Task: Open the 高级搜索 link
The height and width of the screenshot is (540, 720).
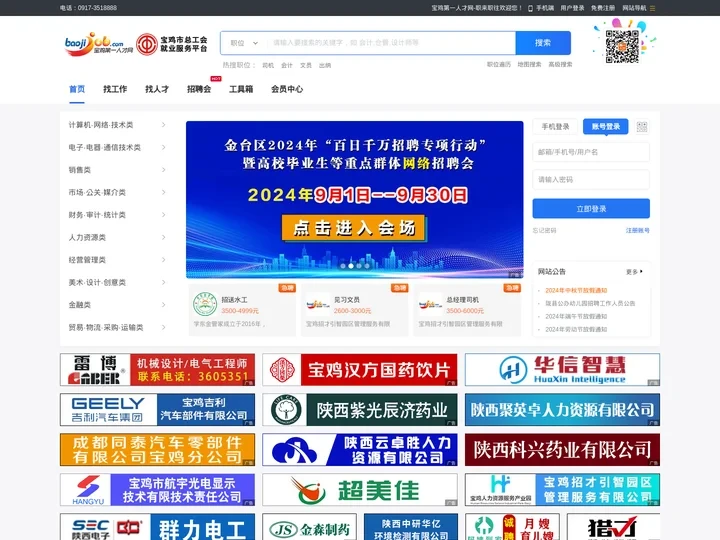Action: 560,65
